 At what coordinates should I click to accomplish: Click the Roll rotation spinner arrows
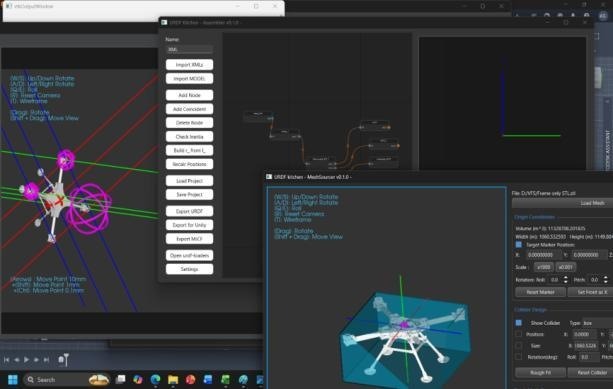coord(565,280)
